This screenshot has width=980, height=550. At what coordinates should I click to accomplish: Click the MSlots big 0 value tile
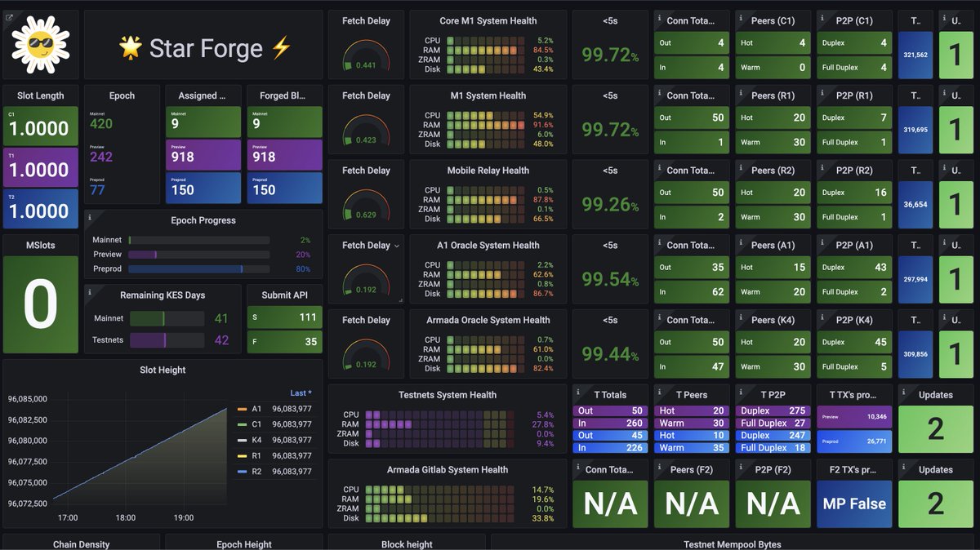pos(41,305)
